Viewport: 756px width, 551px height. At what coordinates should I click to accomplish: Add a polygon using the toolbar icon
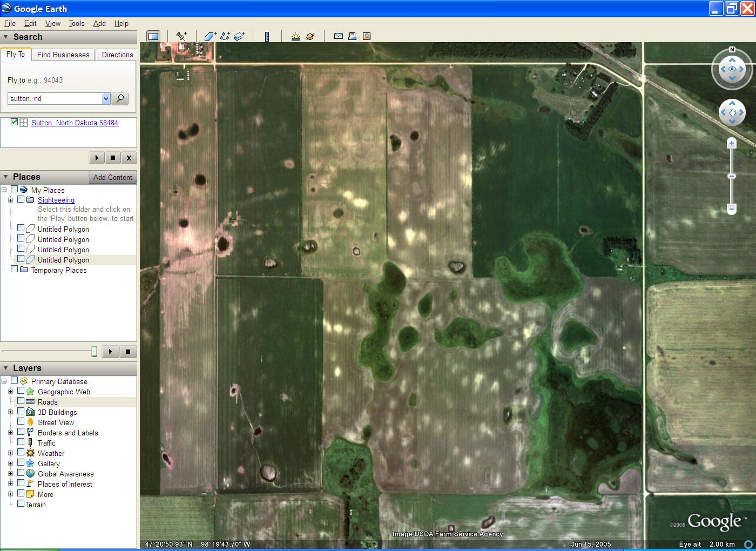[210, 36]
